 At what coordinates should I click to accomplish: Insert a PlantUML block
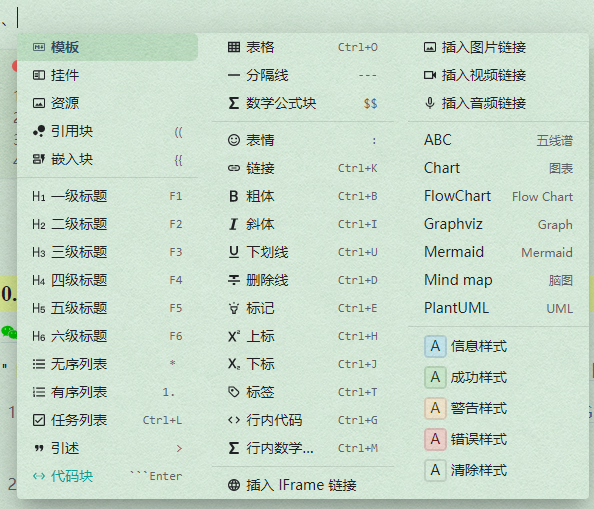point(498,309)
